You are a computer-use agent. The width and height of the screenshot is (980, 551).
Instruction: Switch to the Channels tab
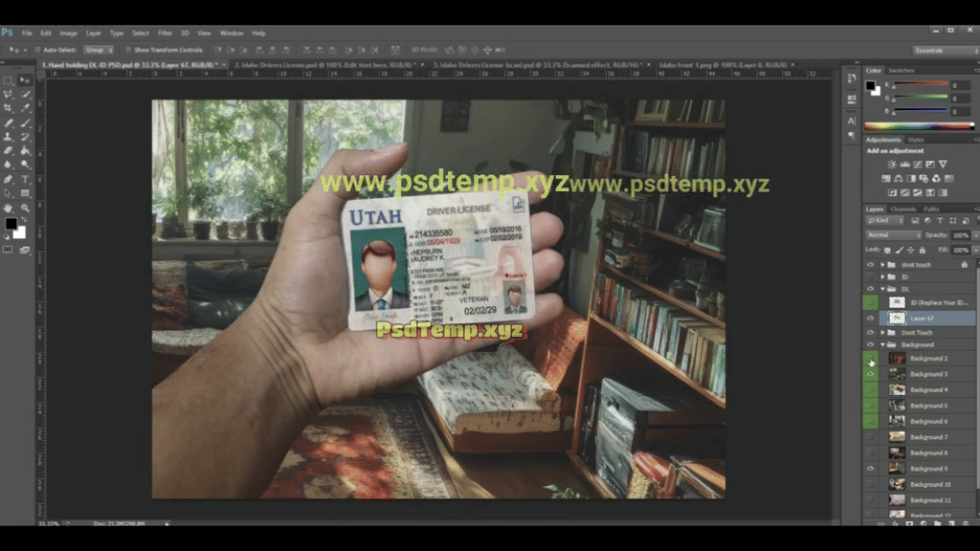(x=902, y=209)
